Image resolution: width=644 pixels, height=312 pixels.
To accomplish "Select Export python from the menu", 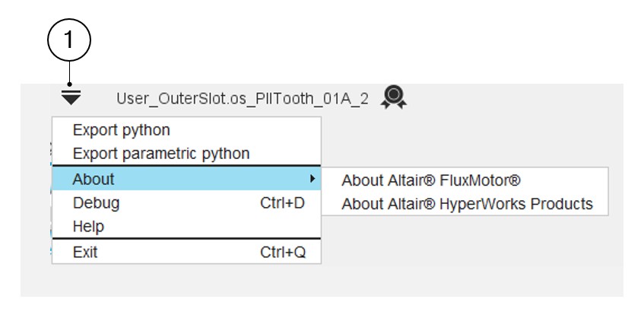I will click(122, 130).
